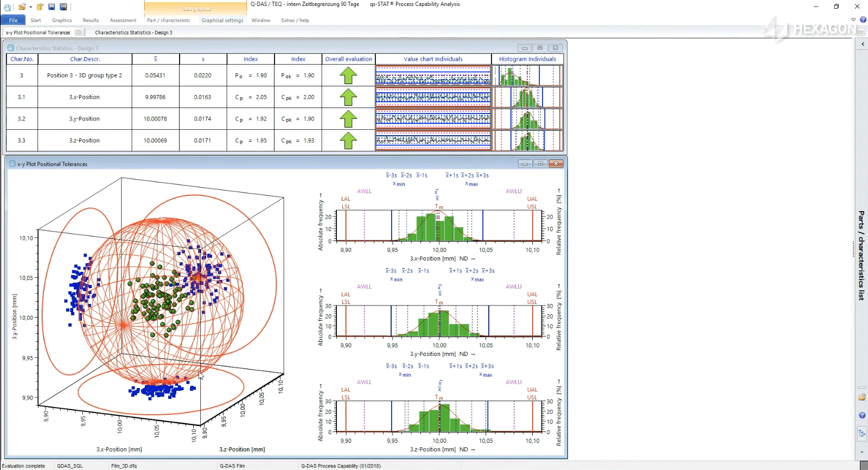
Task: Click the tree structure icon in right sidebar
Action: click(x=862, y=433)
